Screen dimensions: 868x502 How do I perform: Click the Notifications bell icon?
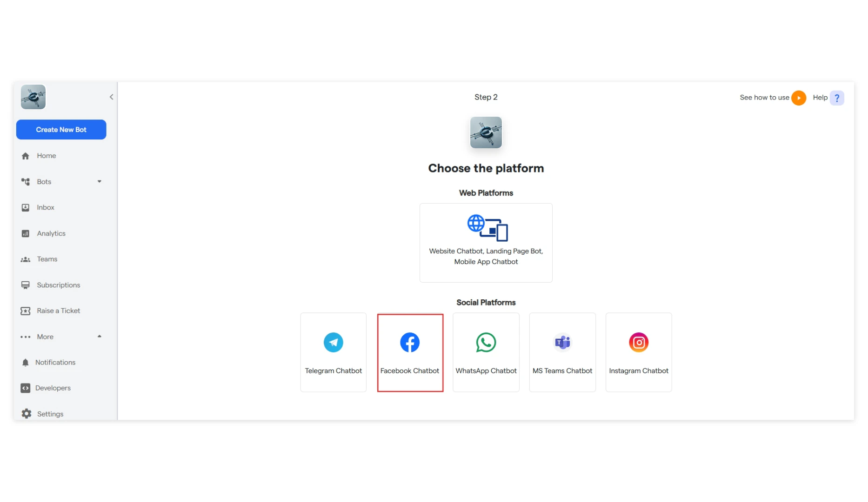click(26, 363)
